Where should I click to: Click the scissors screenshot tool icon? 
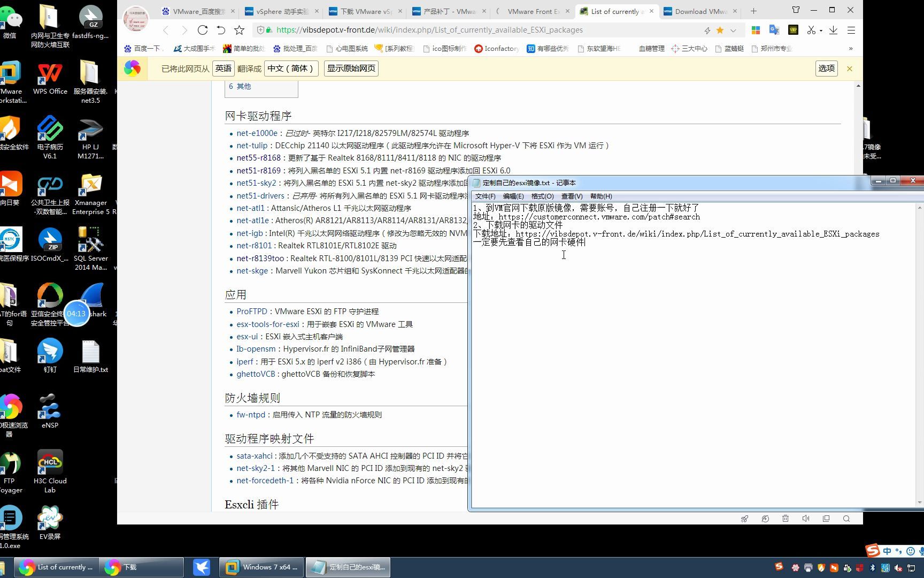point(811,30)
